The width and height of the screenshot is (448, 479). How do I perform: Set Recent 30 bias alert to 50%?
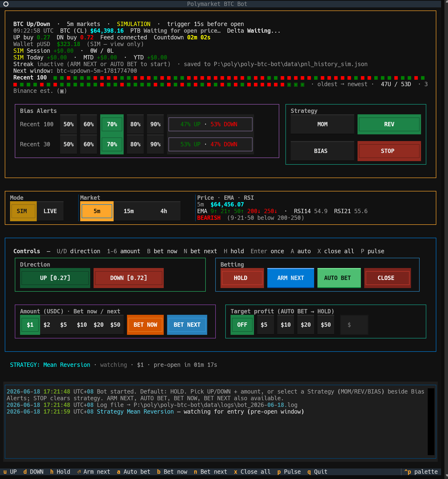(x=69, y=144)
